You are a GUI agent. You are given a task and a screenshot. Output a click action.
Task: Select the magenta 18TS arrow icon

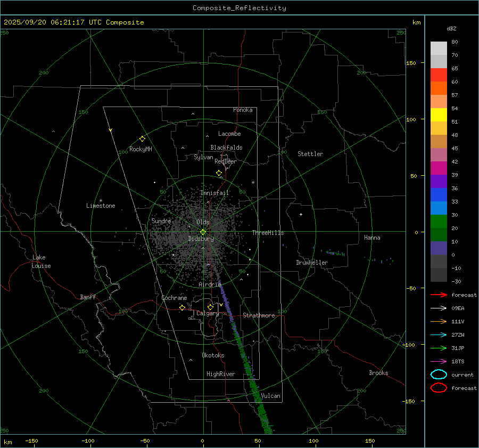(439, 361)
